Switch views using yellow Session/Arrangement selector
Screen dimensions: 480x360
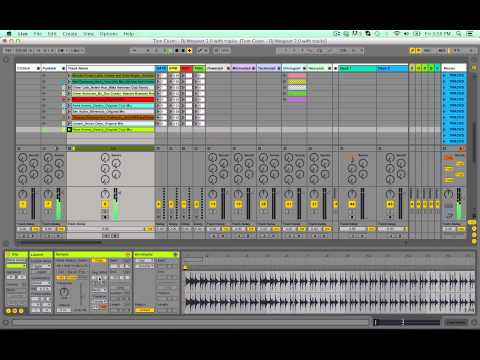click(474, 68)
